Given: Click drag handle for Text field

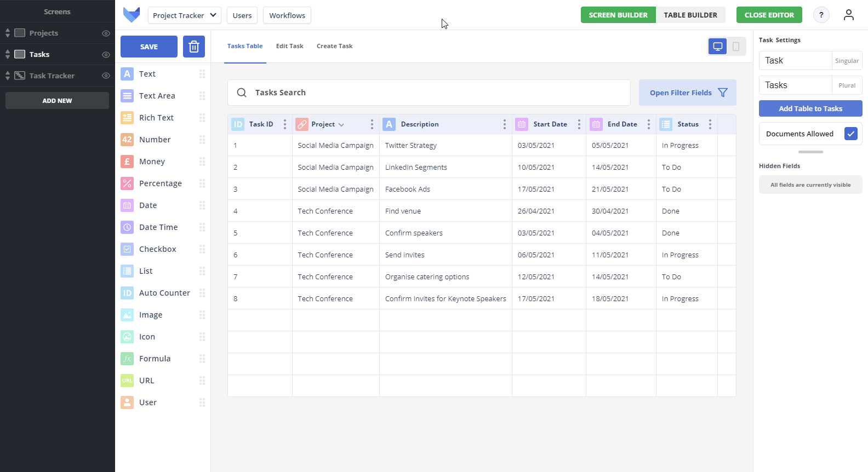Looking at the screenshot, I should coord(202,74).
